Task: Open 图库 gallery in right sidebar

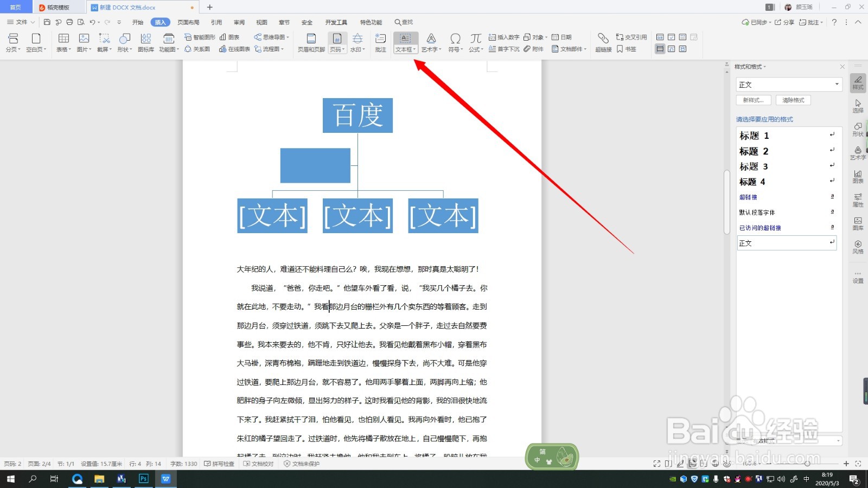Action: (858, 223)
